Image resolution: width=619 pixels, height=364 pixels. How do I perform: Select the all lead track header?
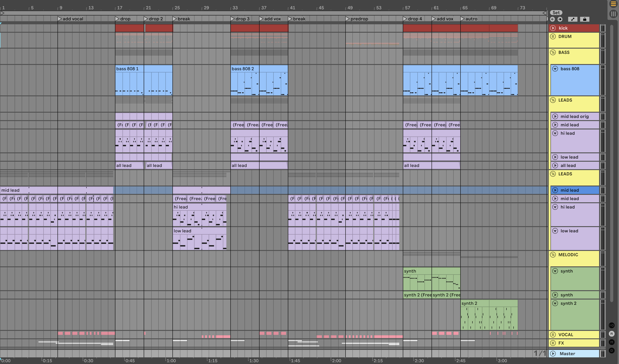(575, 165)
